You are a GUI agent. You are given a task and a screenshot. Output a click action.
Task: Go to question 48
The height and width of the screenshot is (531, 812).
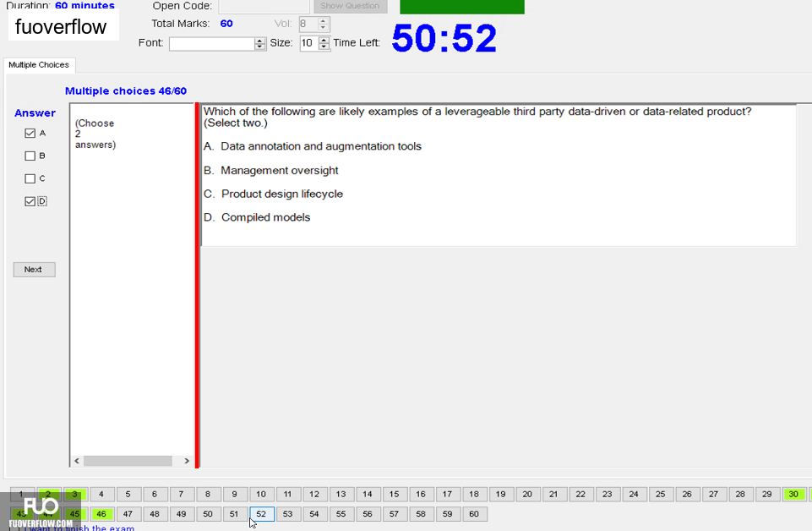(x=155, y=514)
